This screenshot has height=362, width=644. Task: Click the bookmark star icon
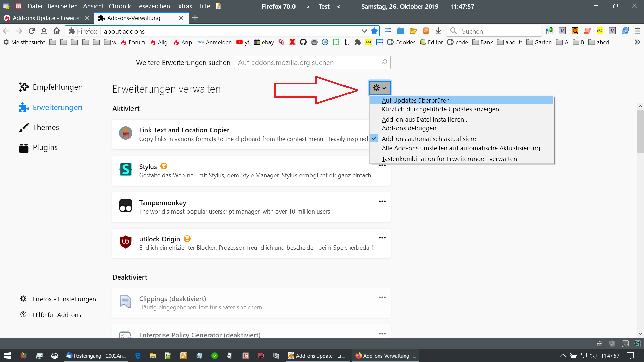click(374, 31)
